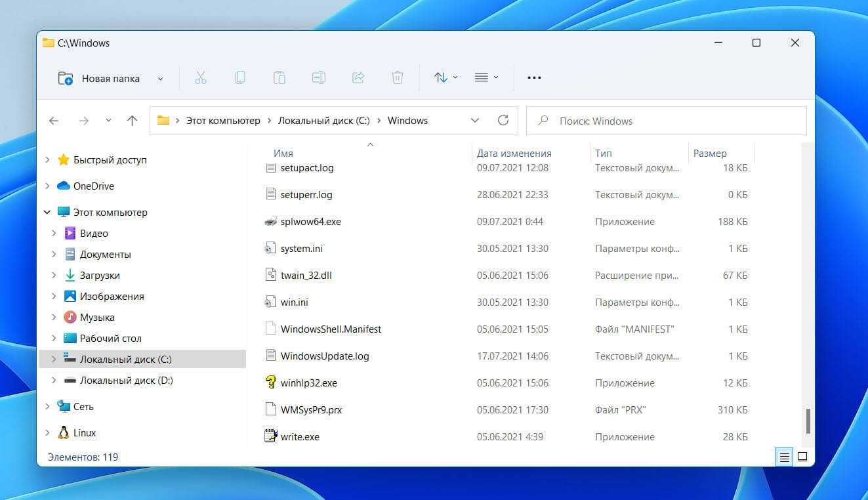The image size is (868, 500).
Task: Sort by the Размер column header
Action: (x=710, y=153)
